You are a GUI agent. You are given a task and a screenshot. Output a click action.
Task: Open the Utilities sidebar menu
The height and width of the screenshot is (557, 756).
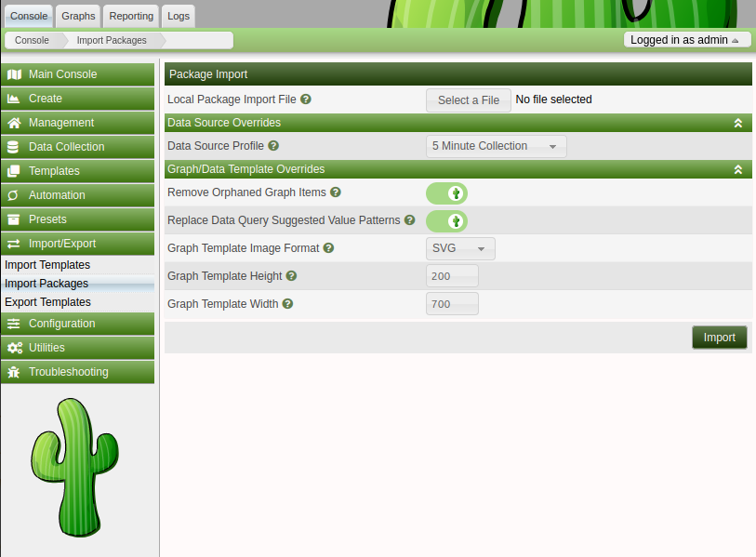click(77, 348)
